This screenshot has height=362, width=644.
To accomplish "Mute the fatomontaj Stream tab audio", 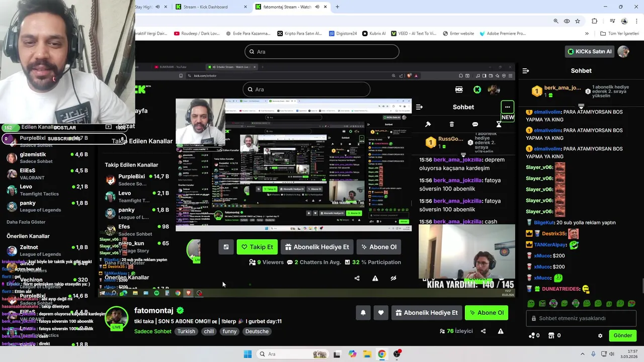I will (x=317, y=7).
